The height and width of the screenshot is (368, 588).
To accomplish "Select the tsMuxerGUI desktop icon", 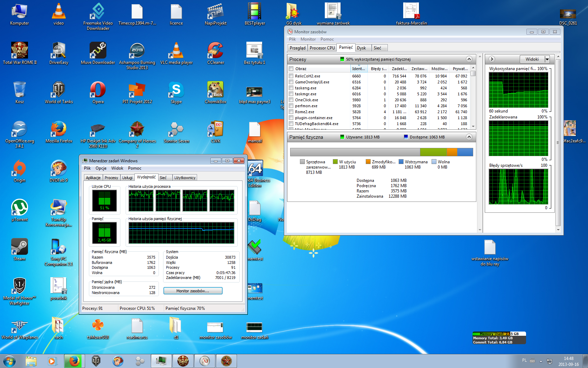I will click(98, 328).
